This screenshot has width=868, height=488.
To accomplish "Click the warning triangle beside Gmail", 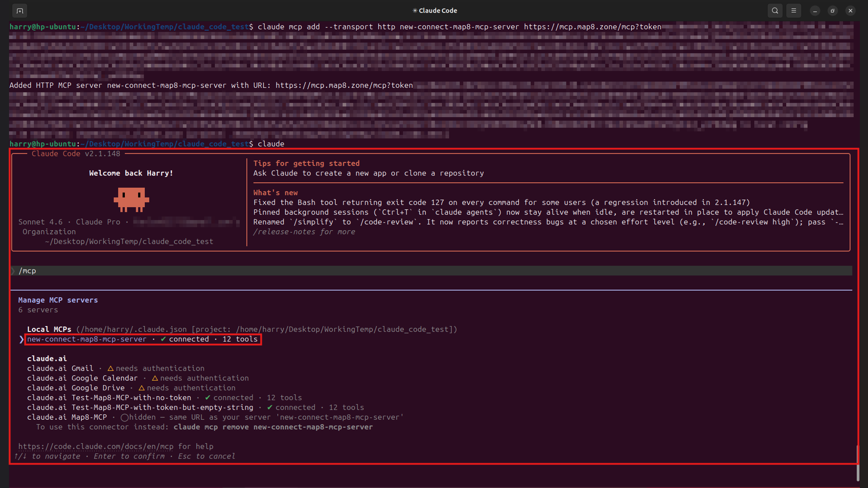I will click(110, 369).
